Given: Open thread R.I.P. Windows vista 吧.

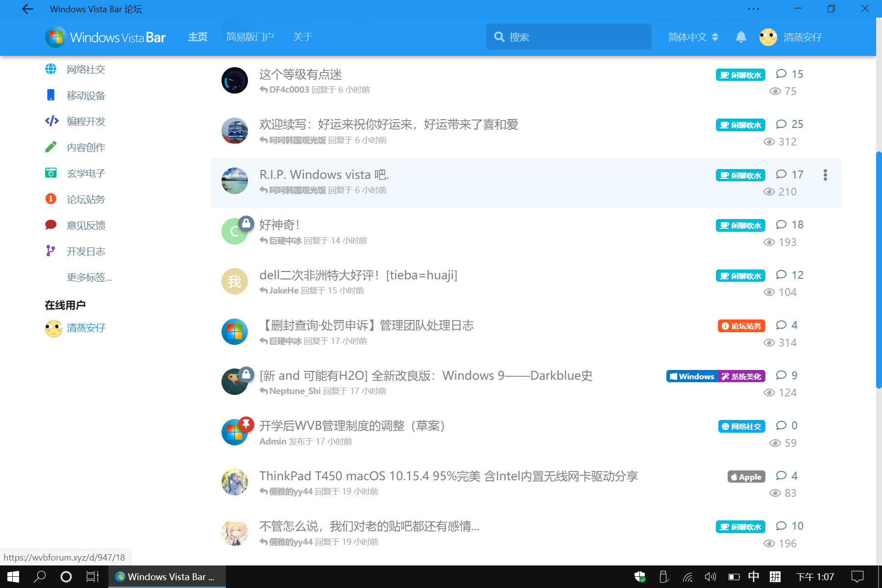Looking at the screenshot, I should click(324, 174).
